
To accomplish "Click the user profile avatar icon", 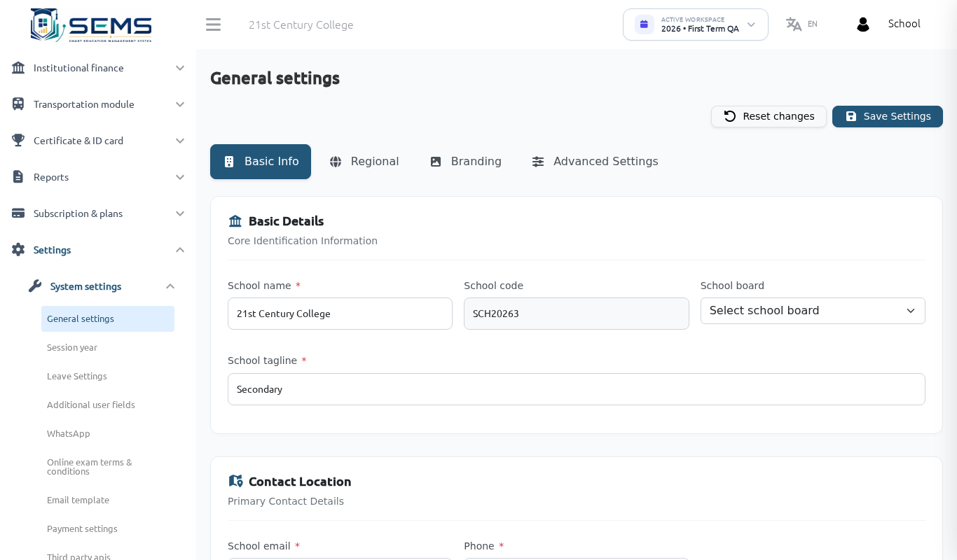I will coord(862,24).
